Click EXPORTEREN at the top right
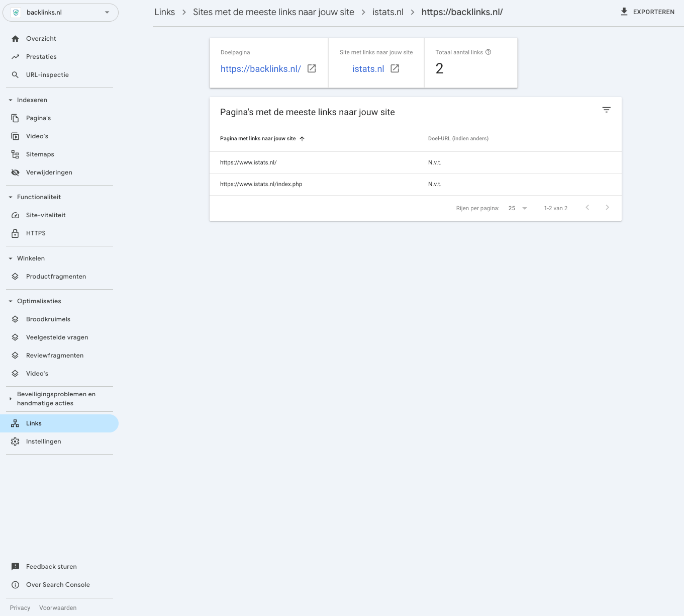This screenshot has width=684, height=616. 647,12
